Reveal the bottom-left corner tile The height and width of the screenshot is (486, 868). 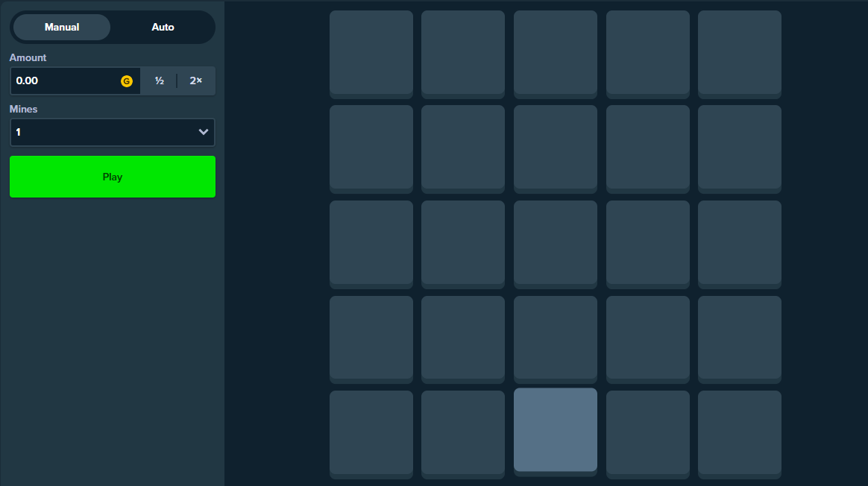click(x=371, y=432)
